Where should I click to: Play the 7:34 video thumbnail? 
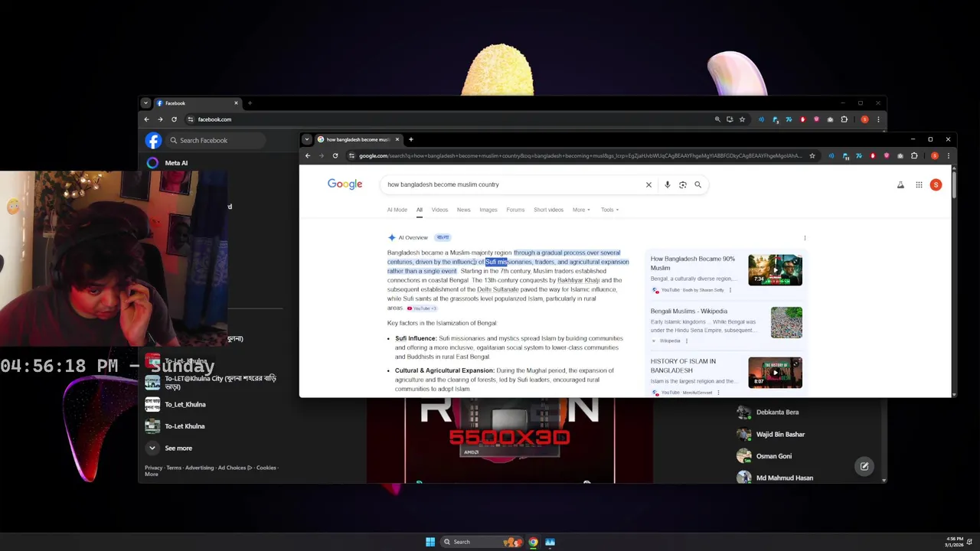775,271
